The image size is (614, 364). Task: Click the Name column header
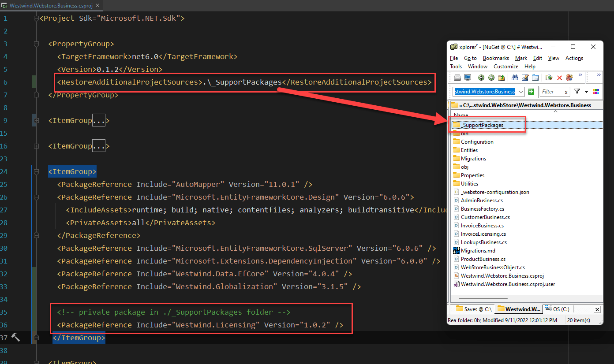click(x=461, y=115)
